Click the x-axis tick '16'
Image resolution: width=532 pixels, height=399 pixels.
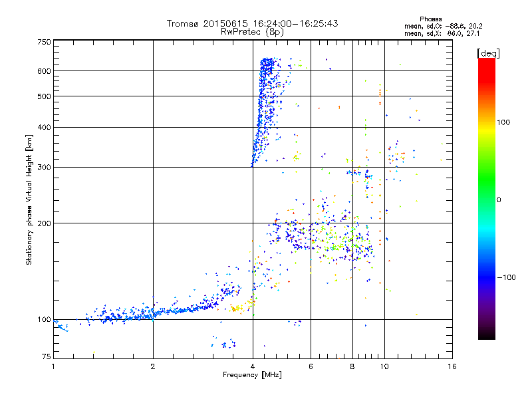tap(452, 366)
